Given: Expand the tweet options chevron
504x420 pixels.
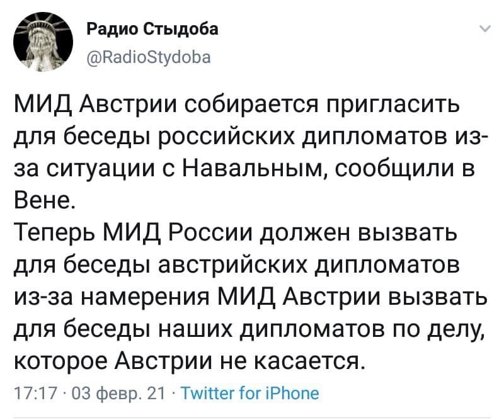Looking at the screenshot, I should (x=485, y=29).
